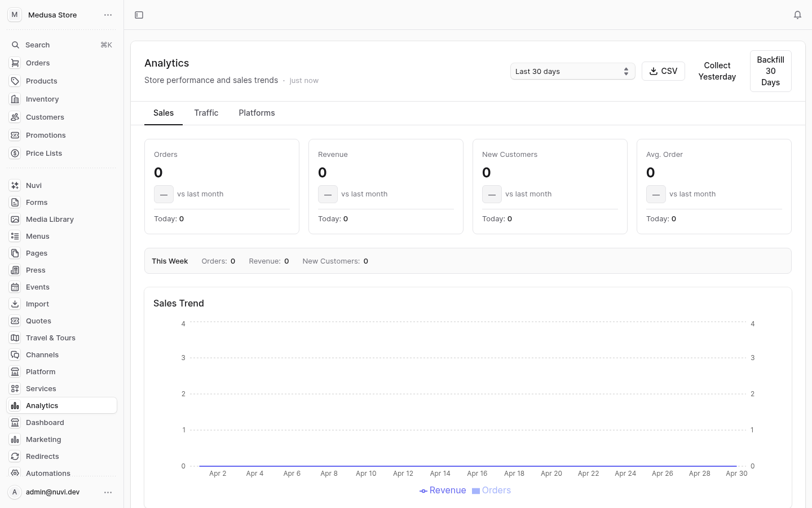Open notifications bell icon
Viewport: 812px width, 508px height.
(x=797, y=15)
